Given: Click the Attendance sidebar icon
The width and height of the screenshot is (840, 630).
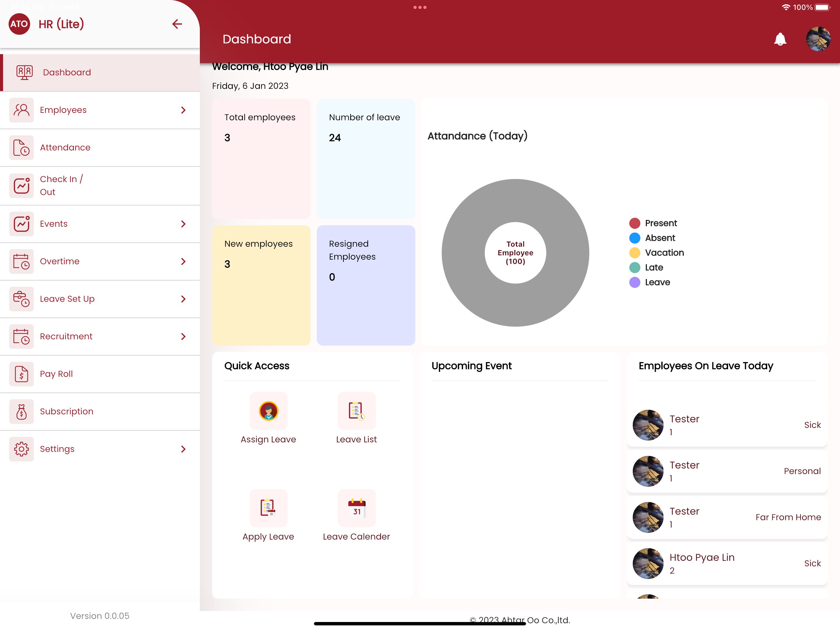Looking at the screenshot, I should [x=21, y=147].
